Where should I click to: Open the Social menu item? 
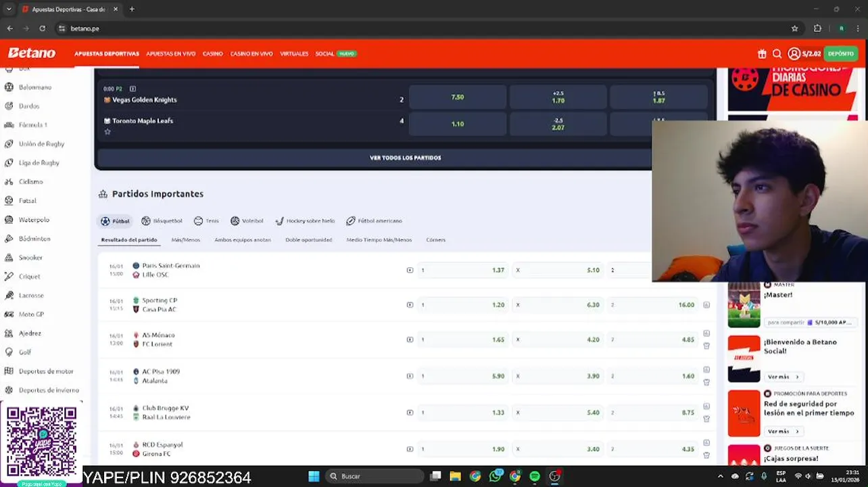pos(325,54)
